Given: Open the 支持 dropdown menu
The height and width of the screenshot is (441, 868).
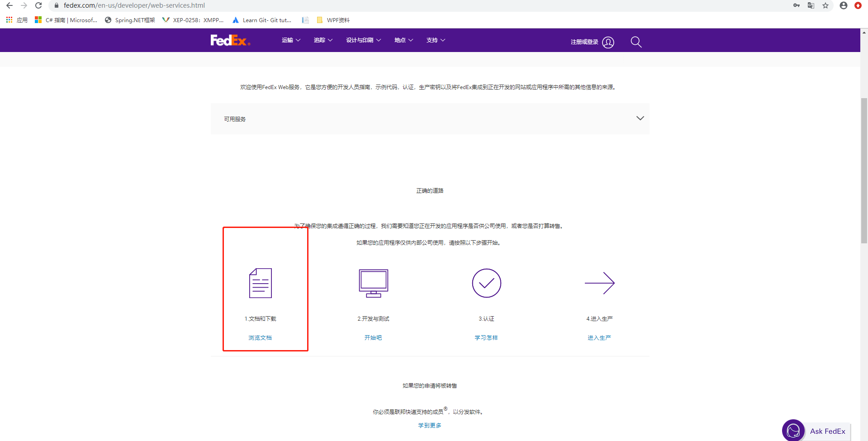Looking at the screenshot, I should click(435, 40).
